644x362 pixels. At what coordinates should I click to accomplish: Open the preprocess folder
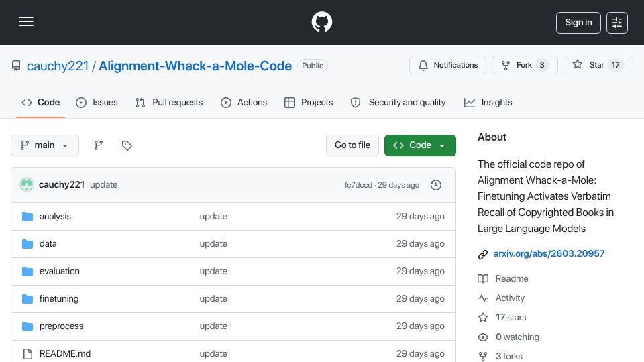(x=61, y=326)
